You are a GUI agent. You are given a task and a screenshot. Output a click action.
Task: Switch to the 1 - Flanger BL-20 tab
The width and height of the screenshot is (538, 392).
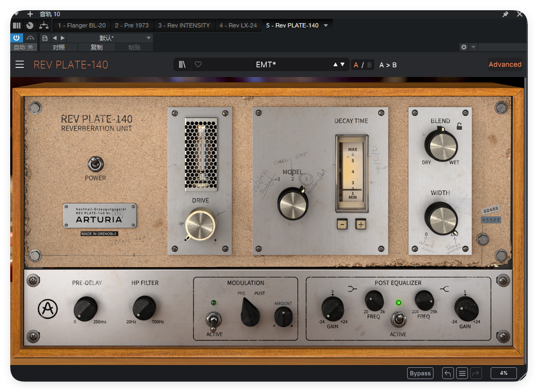82,25
